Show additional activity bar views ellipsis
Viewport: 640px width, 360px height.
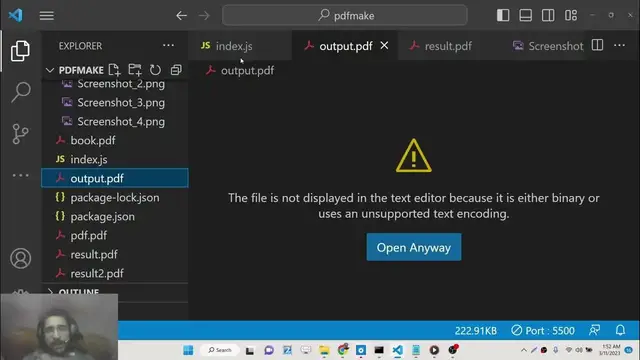click(x=20, y=176)
